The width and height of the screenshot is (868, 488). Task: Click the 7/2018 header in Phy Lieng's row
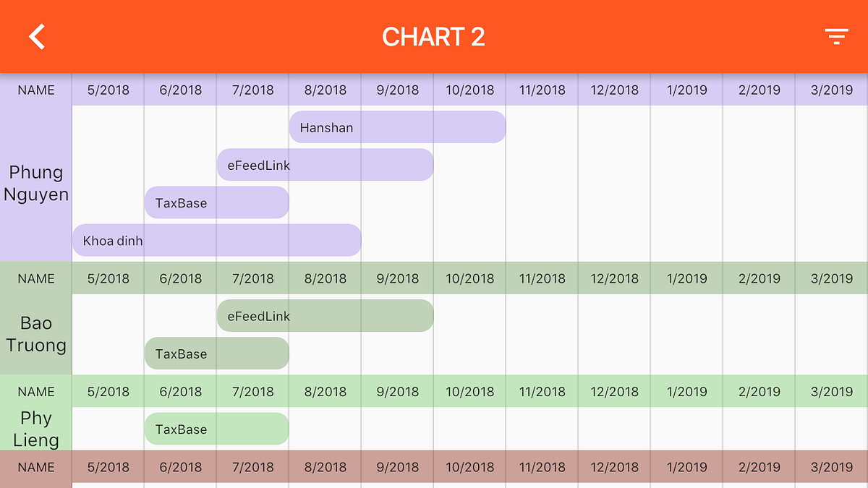(252, 391)
